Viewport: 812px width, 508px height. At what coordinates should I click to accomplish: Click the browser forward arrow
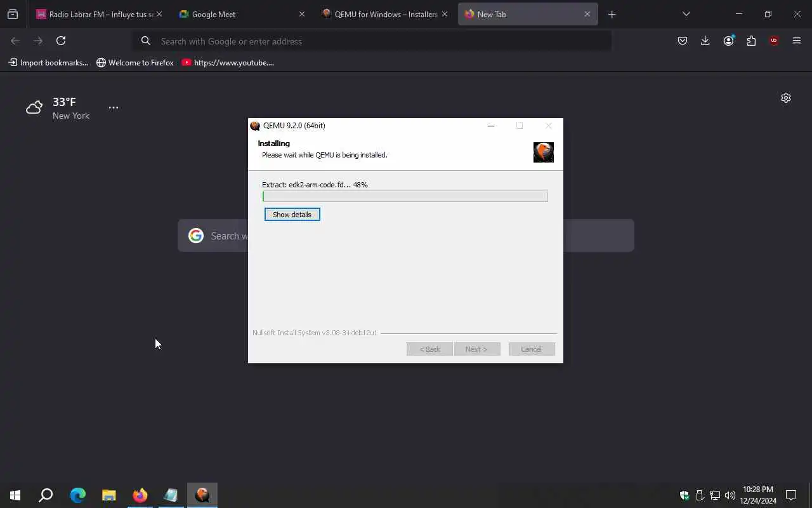[38, 41]
